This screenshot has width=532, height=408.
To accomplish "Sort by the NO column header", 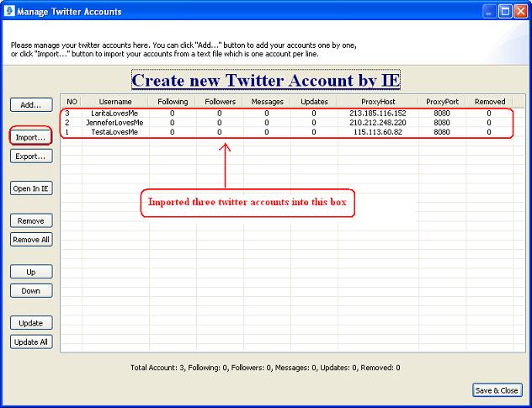I will [72, 102].
